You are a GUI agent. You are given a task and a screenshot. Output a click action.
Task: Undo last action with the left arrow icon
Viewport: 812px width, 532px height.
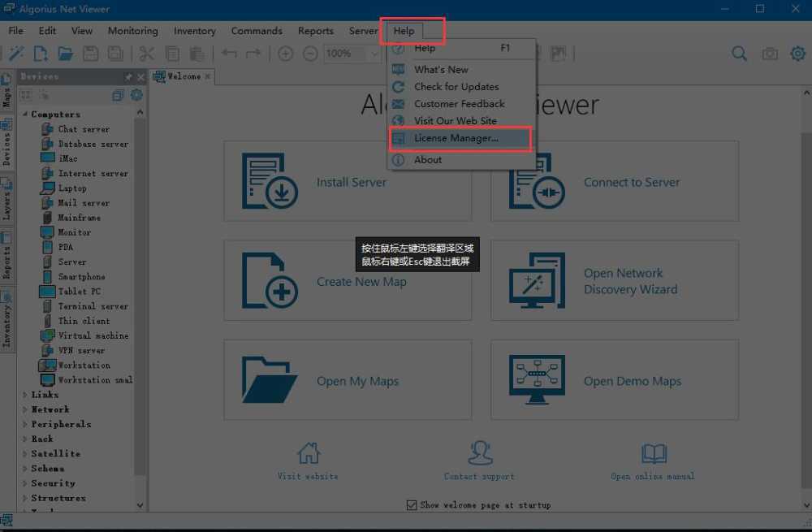pos(230,53)
